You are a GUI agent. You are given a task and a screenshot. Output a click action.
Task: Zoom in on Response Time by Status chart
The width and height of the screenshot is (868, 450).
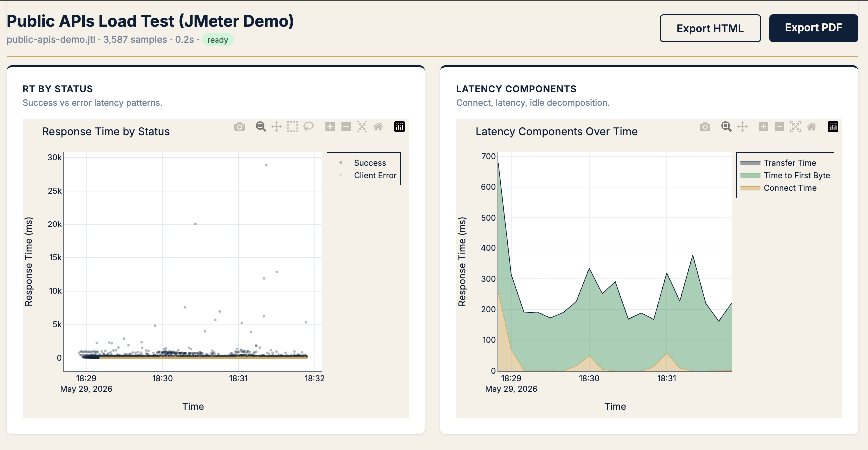[x=330, y=127]
